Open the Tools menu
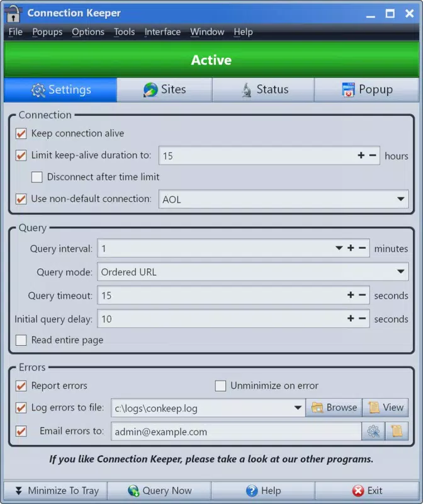This screenshot has width=423, height=504. (x=124, y=32)
